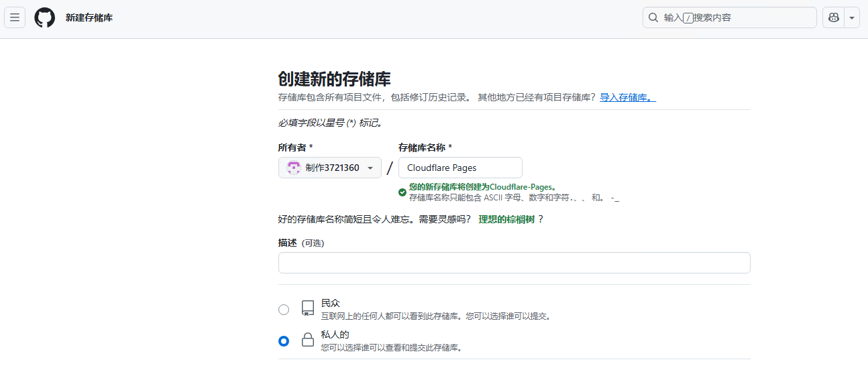Select the 私人的 private radio button

[284, 341]
